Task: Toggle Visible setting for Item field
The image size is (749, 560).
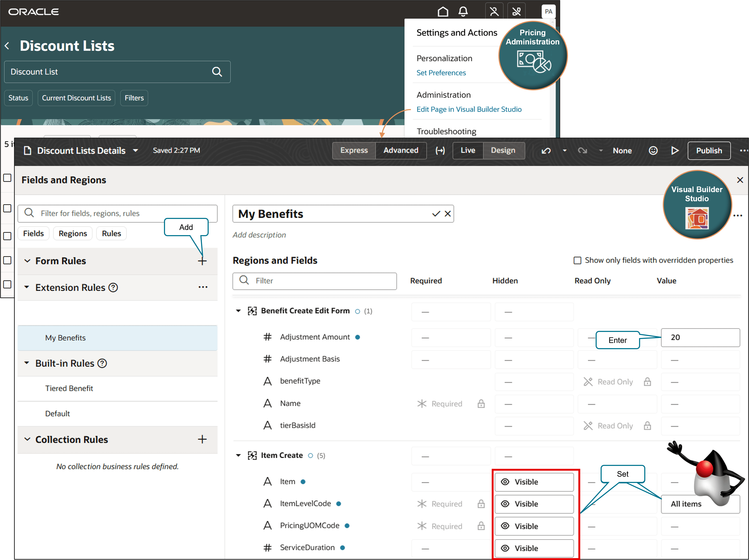Action: [x=534, y=482]
